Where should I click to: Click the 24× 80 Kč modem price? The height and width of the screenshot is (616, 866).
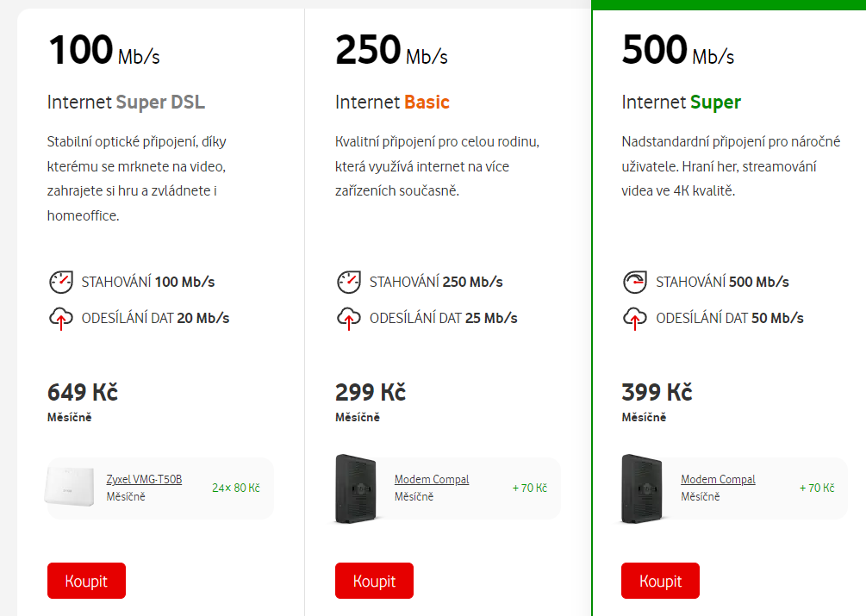coord(235,488)
